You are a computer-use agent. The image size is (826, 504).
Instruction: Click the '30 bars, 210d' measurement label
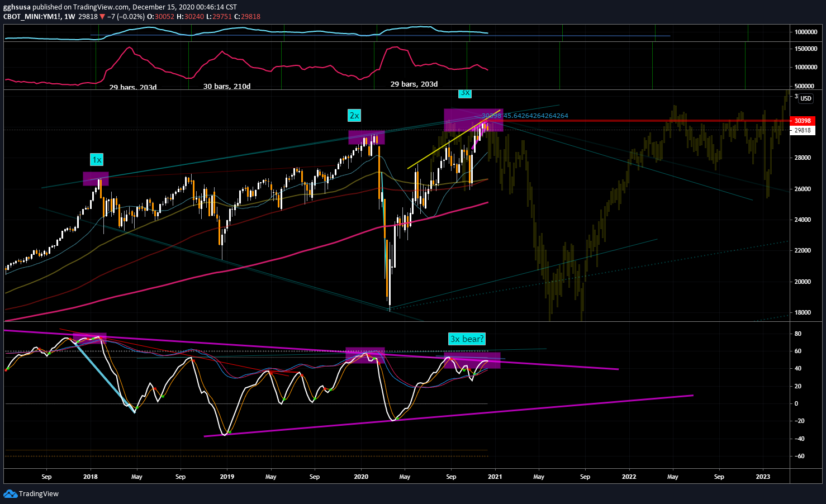coord(227,86)
